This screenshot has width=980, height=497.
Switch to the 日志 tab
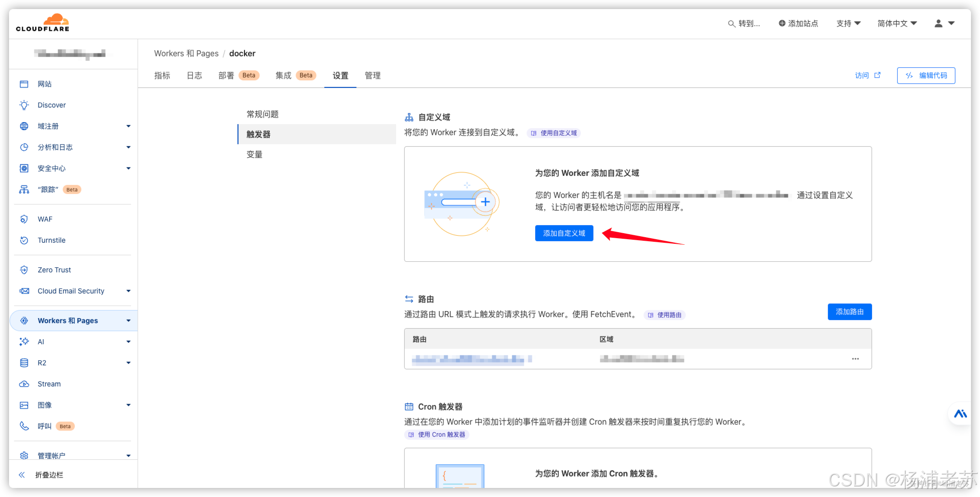click(194, 75)
